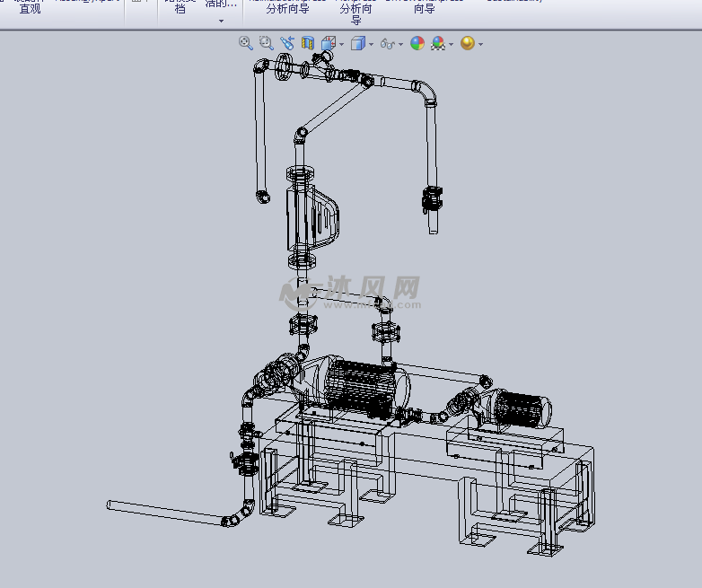Click the Display Style blue cube icon
702x588 pixels.
pos(357,43)
